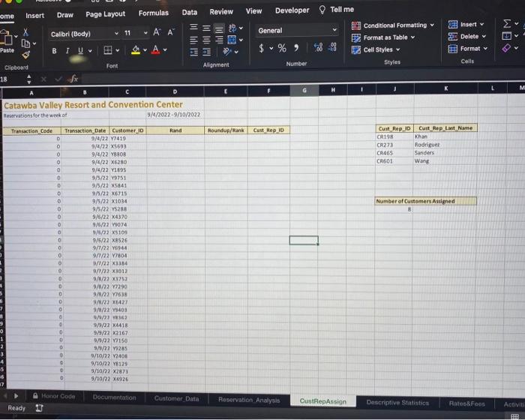Open the Insert ribbon tab
Screen dimensions: 525x420
[x=34, y=16]
